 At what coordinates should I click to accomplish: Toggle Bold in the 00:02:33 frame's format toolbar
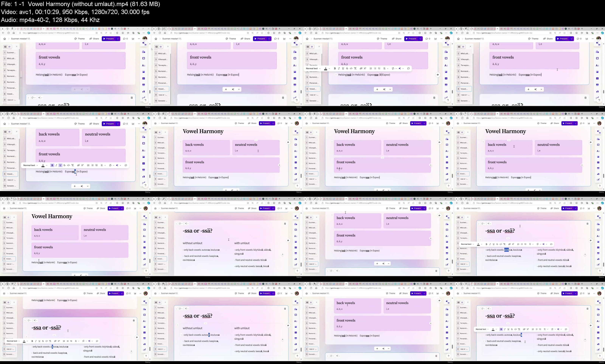point(52,165)
